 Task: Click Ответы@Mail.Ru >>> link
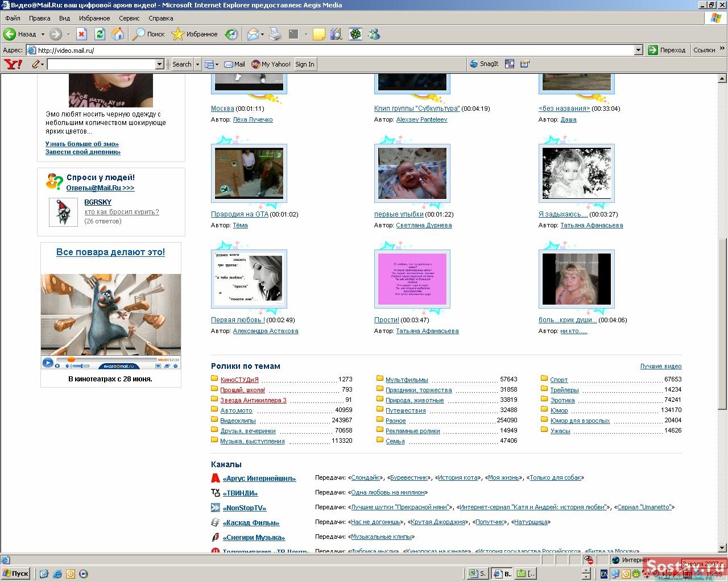(x=100, y=188)
